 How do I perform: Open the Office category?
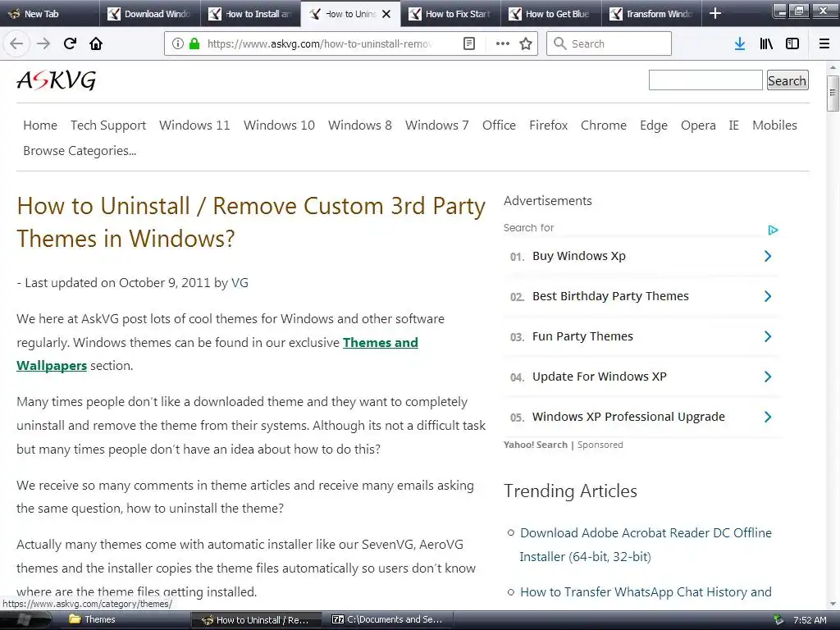(499, 126)
